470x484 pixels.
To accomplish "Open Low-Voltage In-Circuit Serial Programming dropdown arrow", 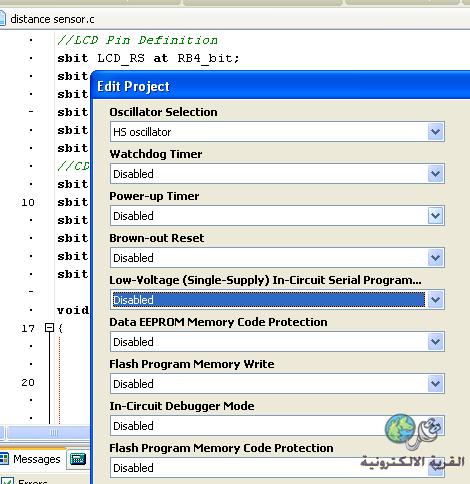I will tap(436, 300).
